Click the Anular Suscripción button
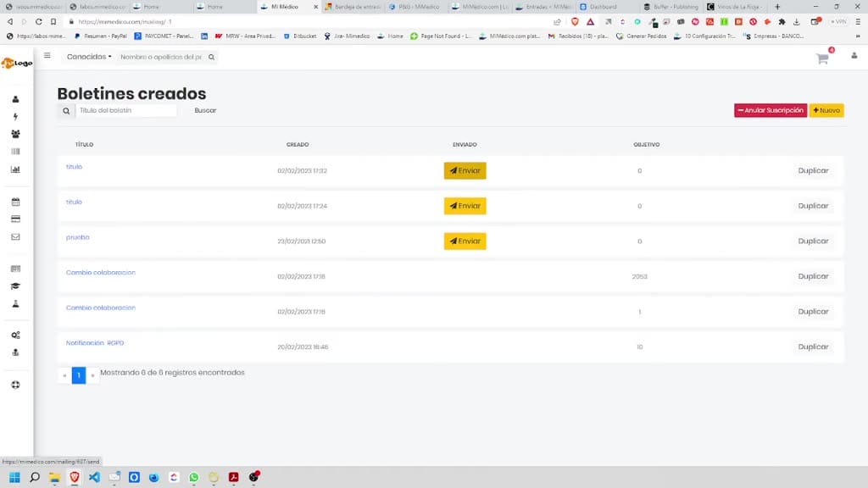The width and height of the screenshot is (868, 488). pos(771,110)
